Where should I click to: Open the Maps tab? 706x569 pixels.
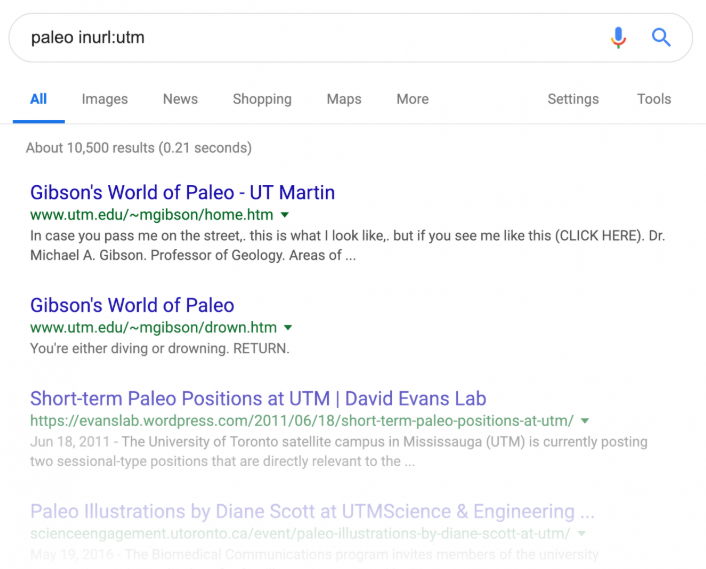[x=344, y=99]
